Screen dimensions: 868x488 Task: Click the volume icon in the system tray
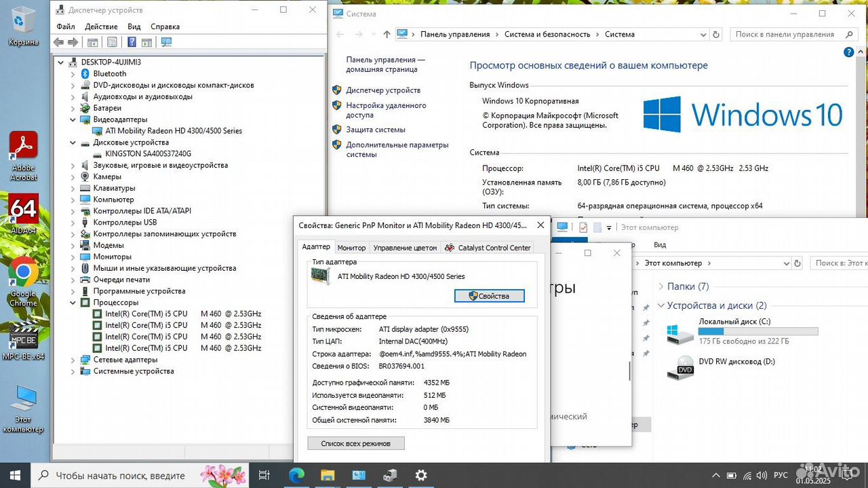762,475
